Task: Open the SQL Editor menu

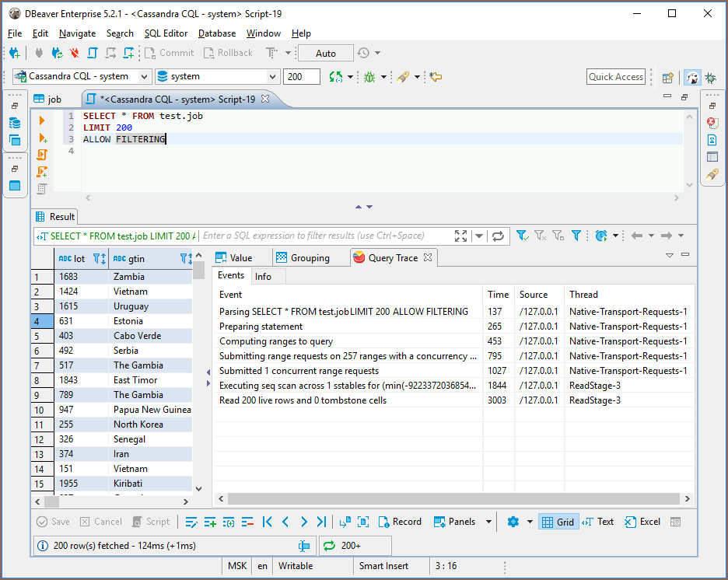Action: coord(166,33)
